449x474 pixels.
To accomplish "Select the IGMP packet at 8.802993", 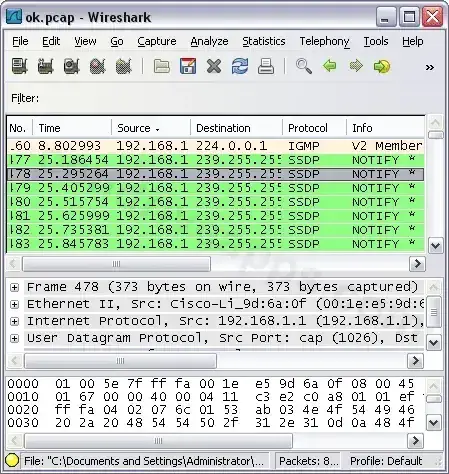I will tap(216, 146).
